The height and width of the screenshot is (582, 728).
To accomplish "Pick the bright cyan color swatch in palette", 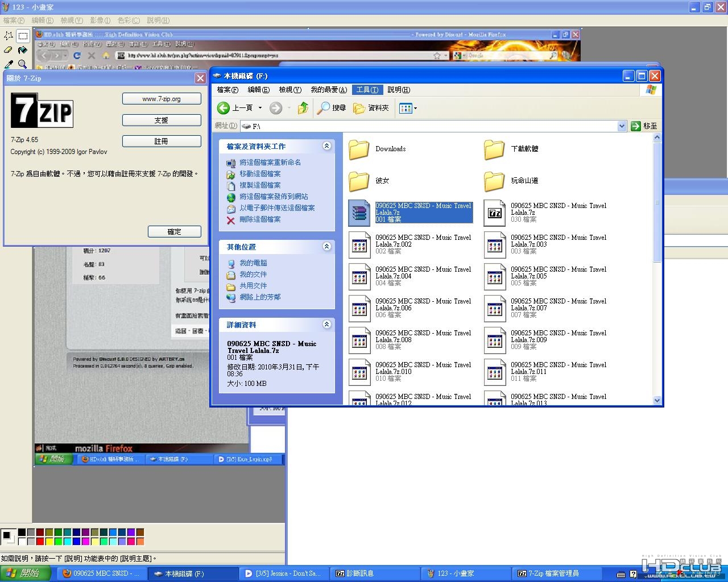I will 68,542.
